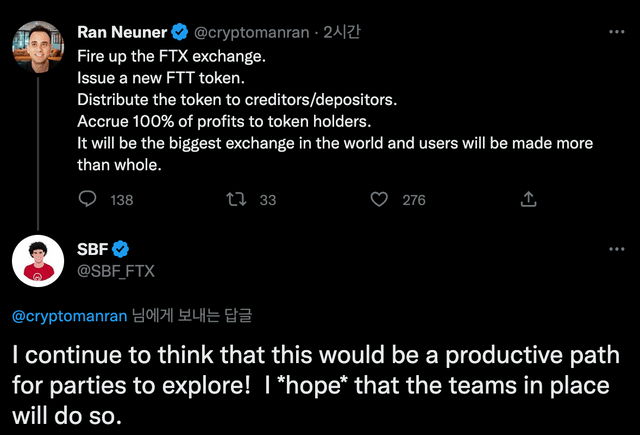The image size is (640, 435).
Task: Click the 276 like count
Action: 413,200
